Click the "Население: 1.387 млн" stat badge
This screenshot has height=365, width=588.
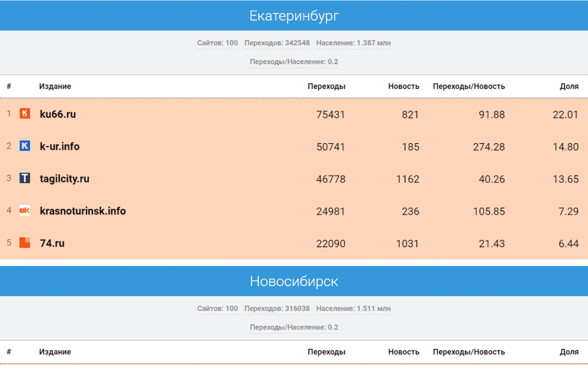(354, 43)
